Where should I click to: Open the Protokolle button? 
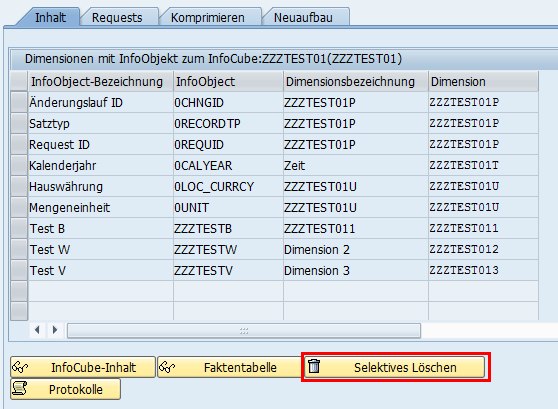pyautogui.click(x=65, y=389)
